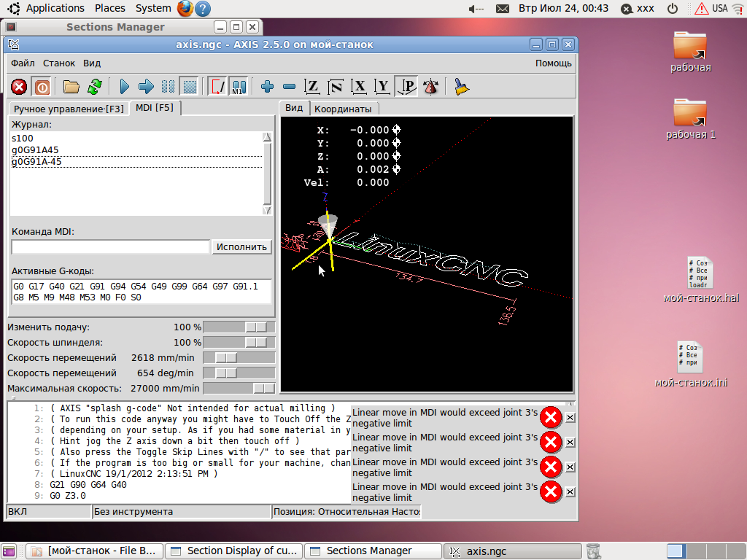
Task: Click Исполнить button
Action: click(x=241, y=246)
